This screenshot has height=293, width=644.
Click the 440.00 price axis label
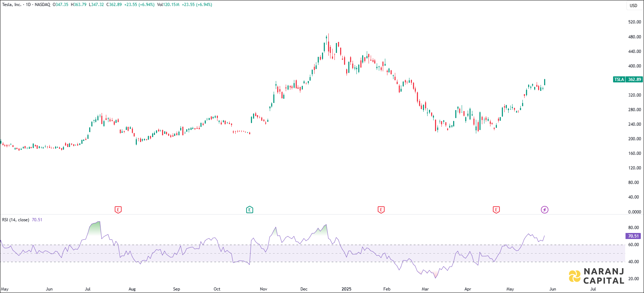(x=634, y=51)
